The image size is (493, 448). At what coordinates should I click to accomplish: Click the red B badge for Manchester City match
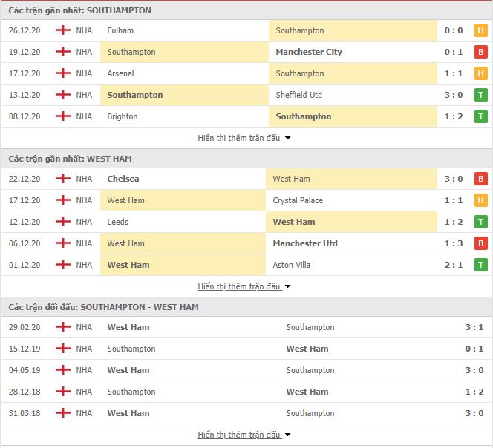click(480, 52)
